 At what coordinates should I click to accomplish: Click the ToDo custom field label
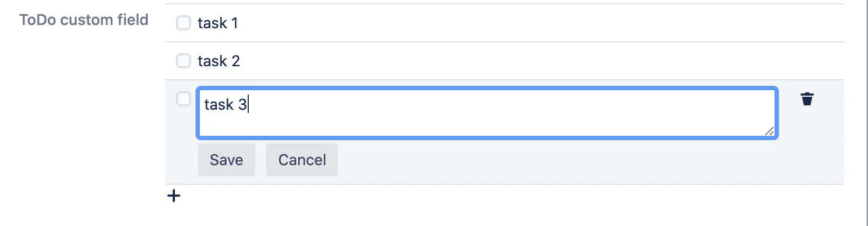84,20
